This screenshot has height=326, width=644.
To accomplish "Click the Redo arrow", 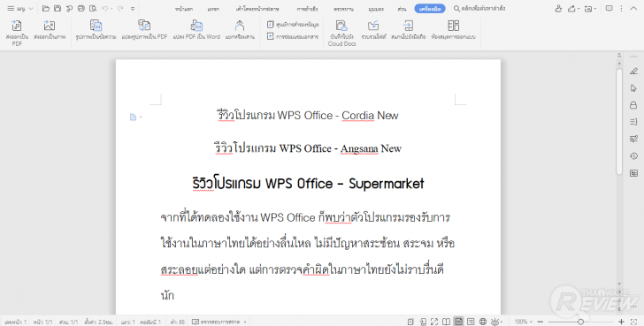I will 120,8.
